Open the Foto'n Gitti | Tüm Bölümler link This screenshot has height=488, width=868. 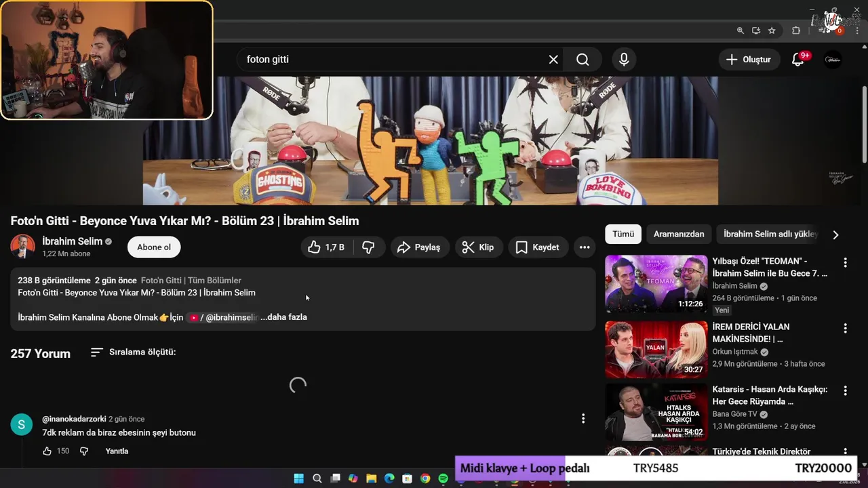(x=191, y=281)
